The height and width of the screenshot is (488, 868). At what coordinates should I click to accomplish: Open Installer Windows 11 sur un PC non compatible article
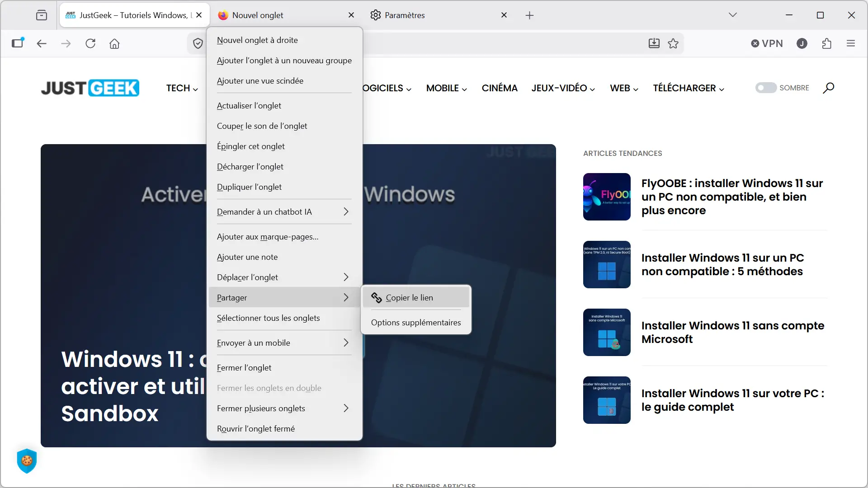tap(722, 264)
